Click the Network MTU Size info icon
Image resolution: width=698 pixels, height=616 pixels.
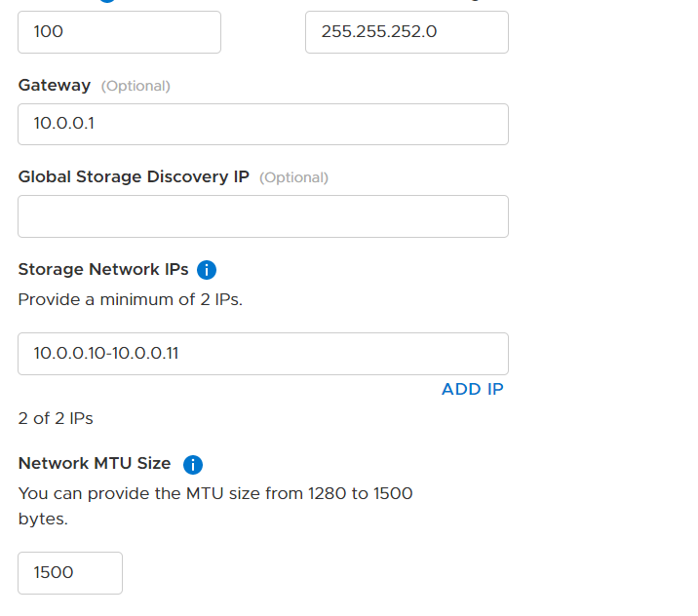pyautogui.click(x=193, y=464)
